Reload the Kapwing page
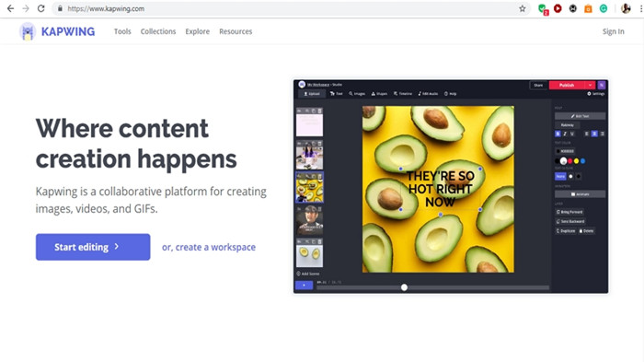The image size is (644, 362). click(41, 8)
